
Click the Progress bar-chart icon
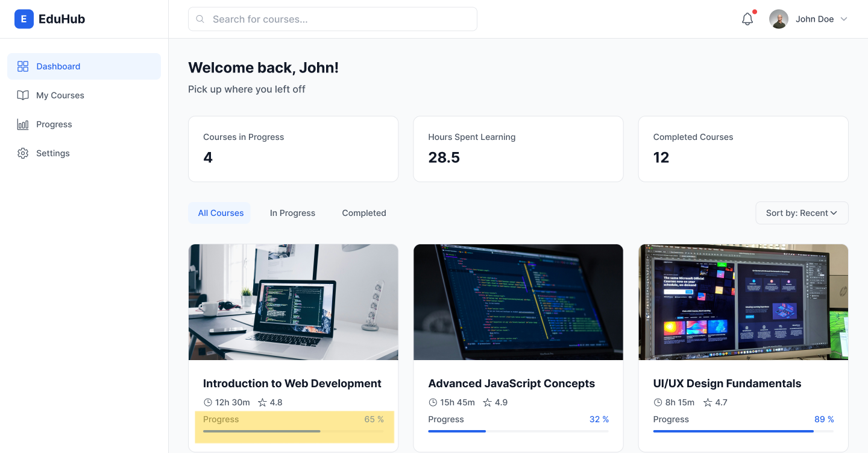click(x=22, y=124)
